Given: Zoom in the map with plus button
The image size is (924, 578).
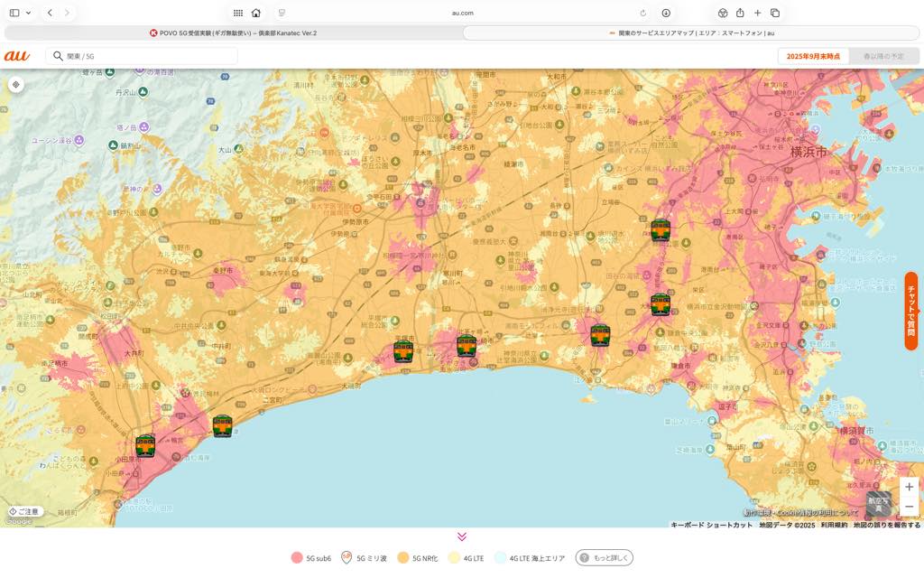Looking at the screenshot, I should [909, 488].
